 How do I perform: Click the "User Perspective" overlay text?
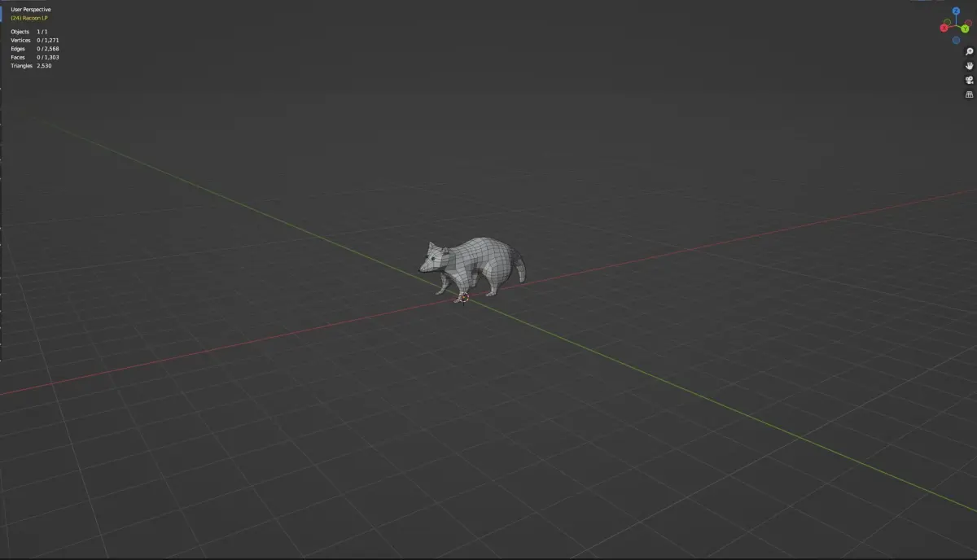pyautogui.click(x=30, y=10)
